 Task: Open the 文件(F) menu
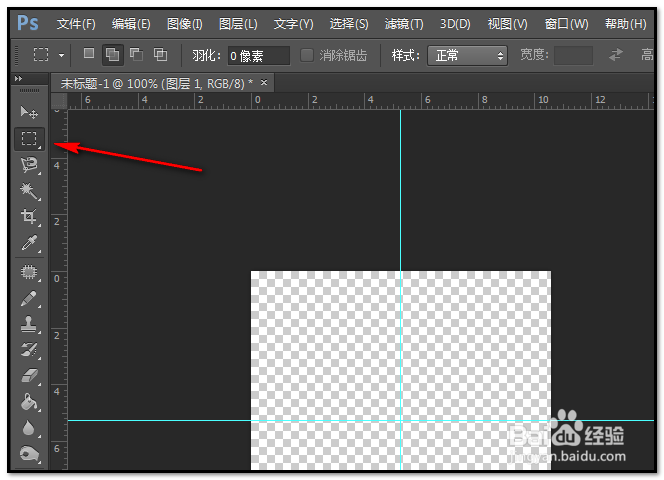[76, 24]
